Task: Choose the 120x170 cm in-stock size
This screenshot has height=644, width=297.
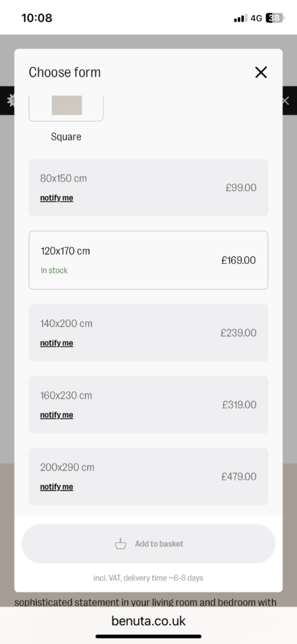Action: 148,260
